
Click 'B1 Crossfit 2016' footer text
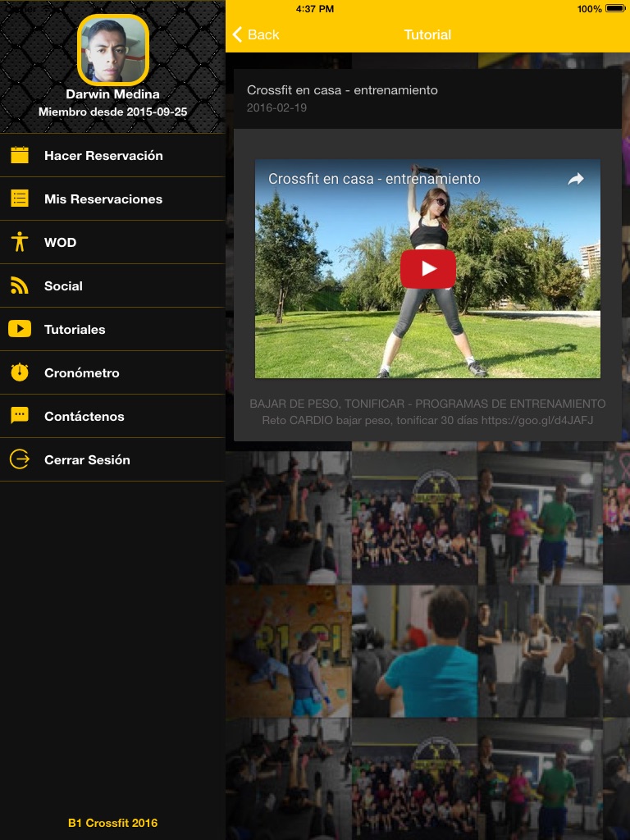[112, 823]
